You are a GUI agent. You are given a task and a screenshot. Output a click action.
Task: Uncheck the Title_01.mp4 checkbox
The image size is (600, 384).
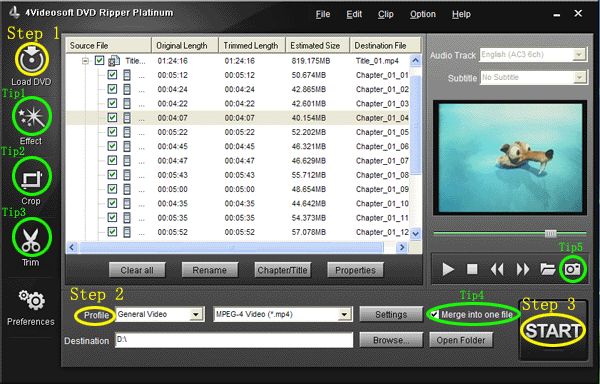click(99, 61)
